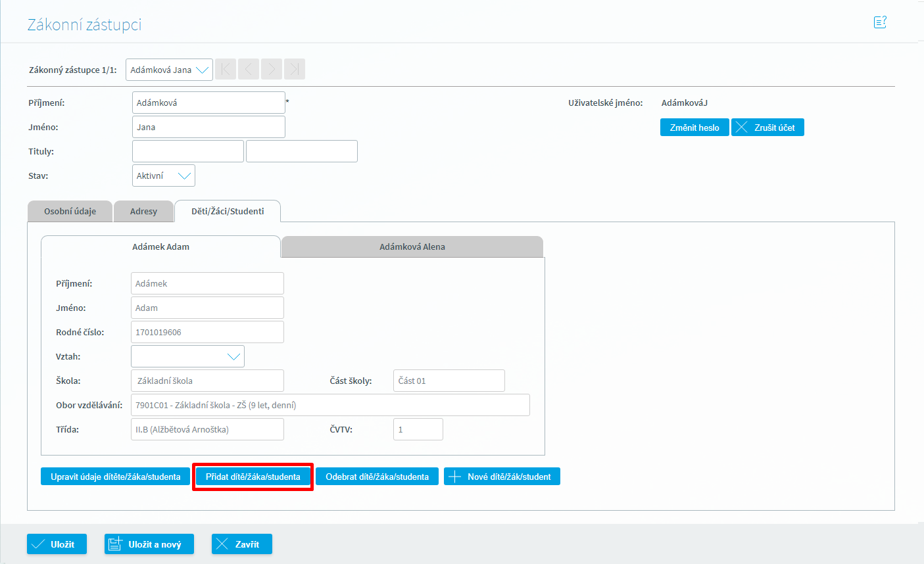Click the Příjmení field containing Adámková
The image size is (924, 564).
[208, 103]
